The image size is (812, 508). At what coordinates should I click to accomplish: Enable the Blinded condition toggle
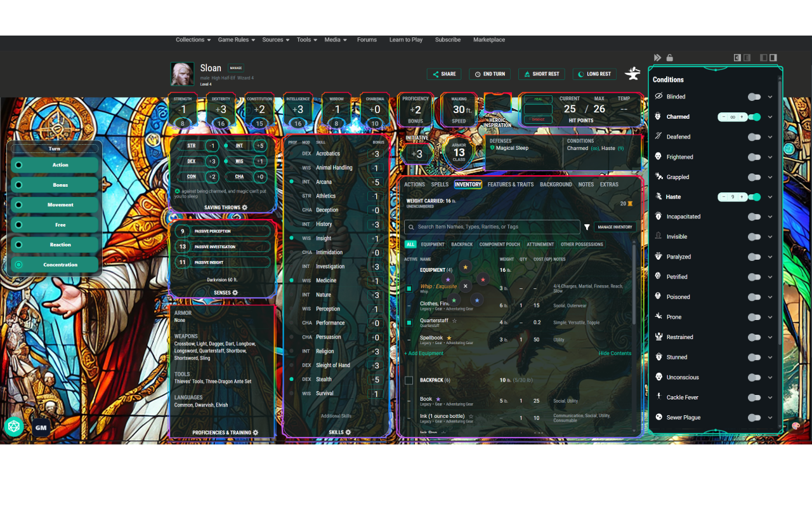tap(754, 97)
